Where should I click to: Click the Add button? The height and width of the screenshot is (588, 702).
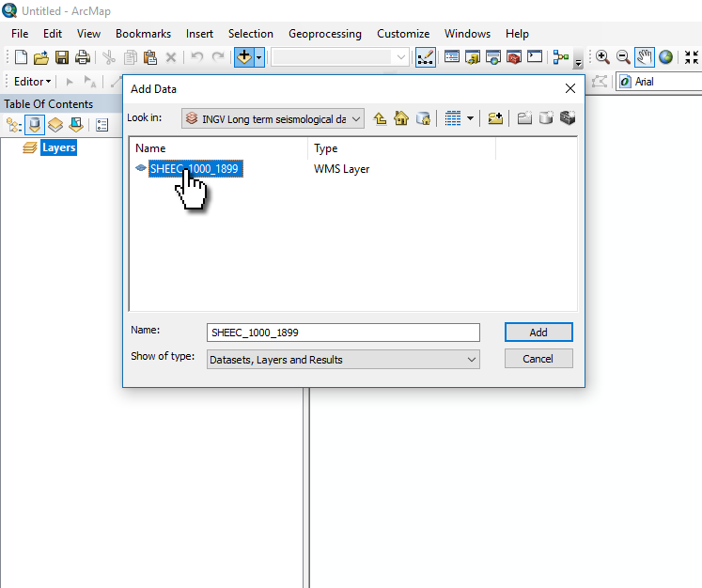point(538,332)
